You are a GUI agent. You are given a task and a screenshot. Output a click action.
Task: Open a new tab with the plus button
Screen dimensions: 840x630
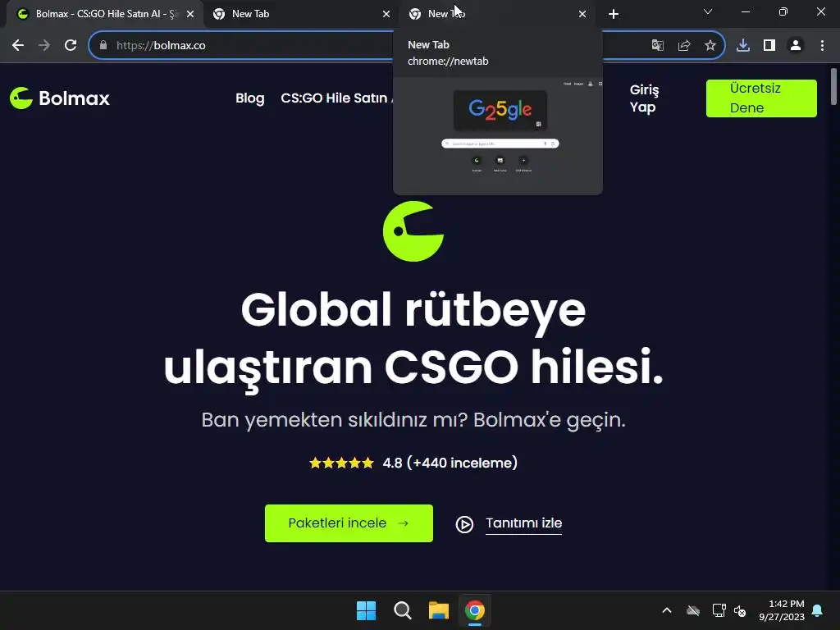[x=614, y=14]
